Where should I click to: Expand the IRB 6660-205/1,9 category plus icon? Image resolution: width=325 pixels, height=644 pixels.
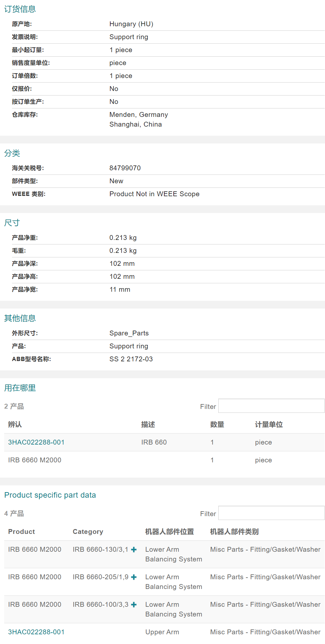point(134,577)
